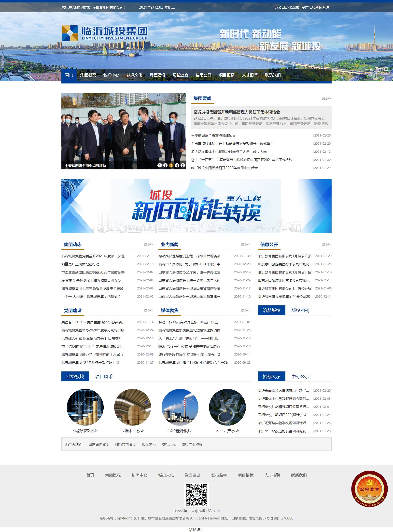The height and width of the screenshot is (532, 393).
Task: Open 纪检监察 in the main navigation
Action: [181, 75]
